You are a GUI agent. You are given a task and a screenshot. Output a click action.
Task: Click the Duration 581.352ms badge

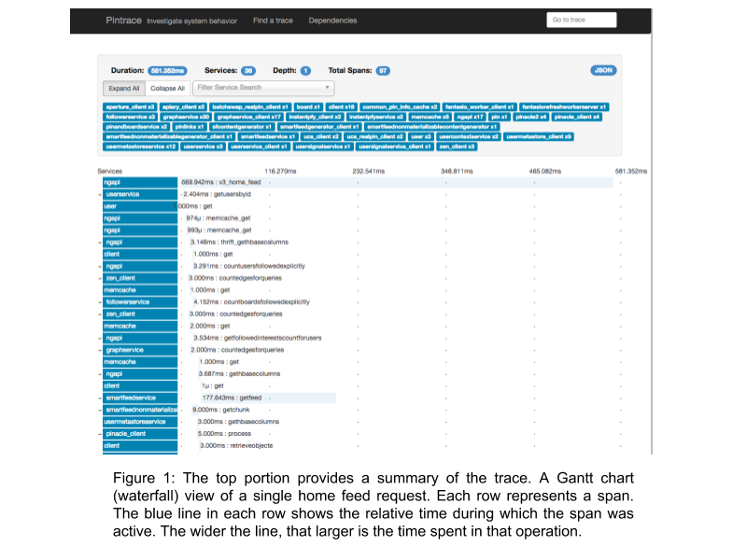[x=167, y=71]
